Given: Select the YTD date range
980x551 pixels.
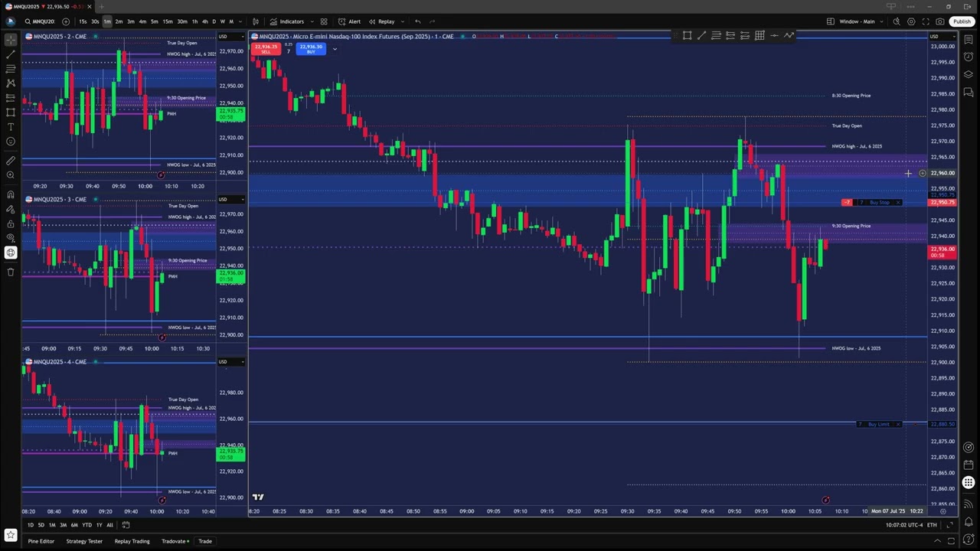Looking at the screenshot, I should [87, 525].
